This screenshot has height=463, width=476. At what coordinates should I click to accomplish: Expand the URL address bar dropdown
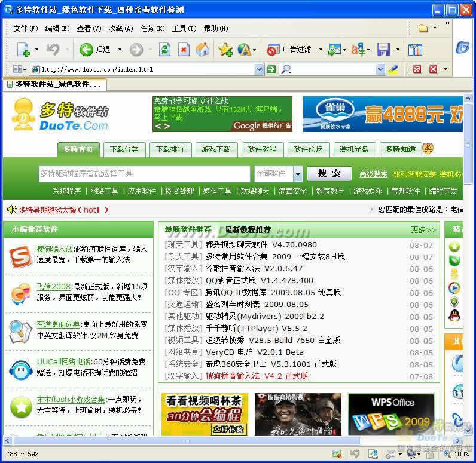(259, 69)
